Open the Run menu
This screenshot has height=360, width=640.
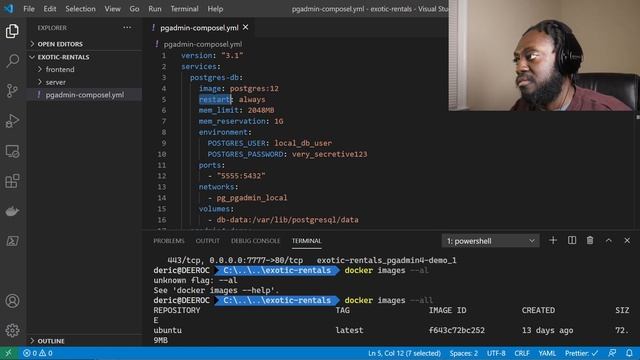coord(155,9)
